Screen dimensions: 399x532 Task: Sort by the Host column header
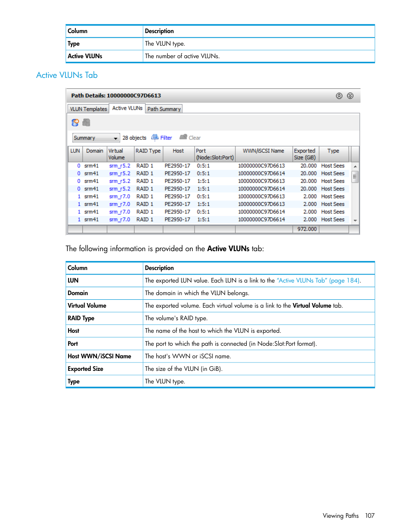tap(179, 154)
